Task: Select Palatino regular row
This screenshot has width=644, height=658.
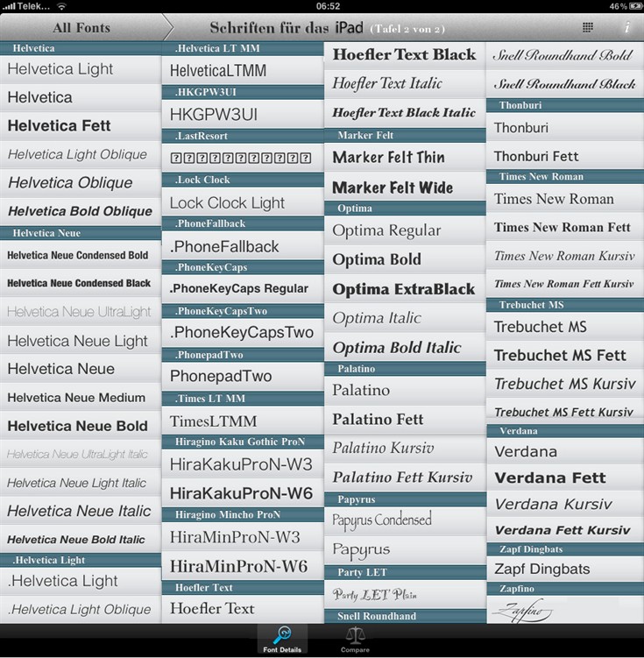Action: click(405, 390)
